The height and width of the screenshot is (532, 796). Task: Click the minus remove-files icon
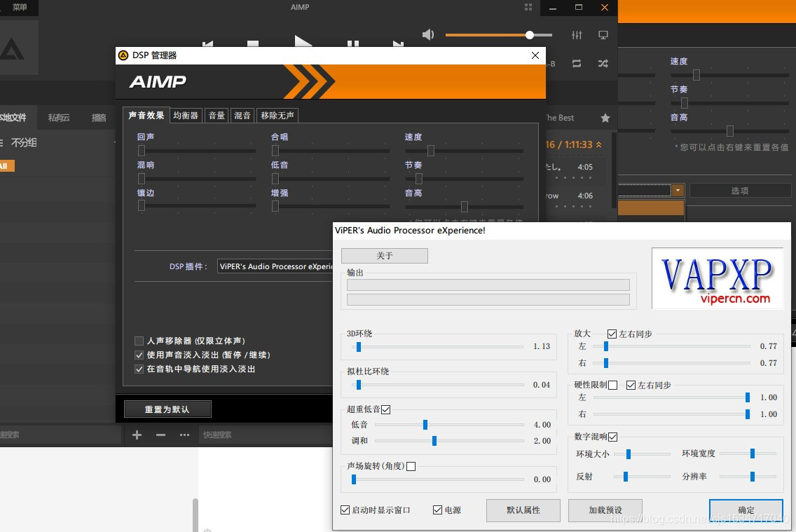[160, 435]
